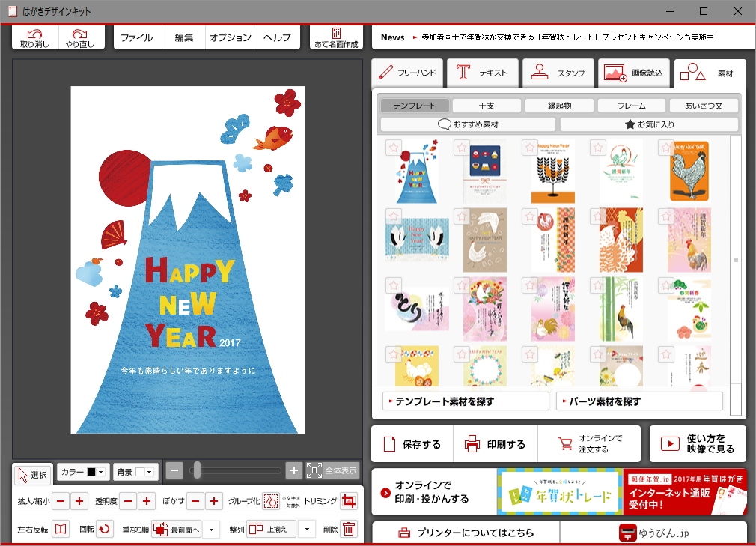756x546 pixels.
Task: Click 最前面へ bring to front button
Action: tap(177, 529)
